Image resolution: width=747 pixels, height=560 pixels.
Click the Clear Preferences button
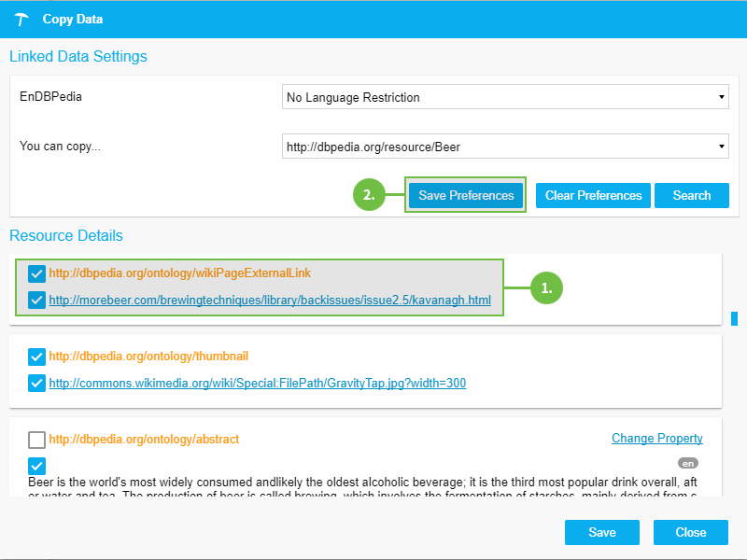pyautogui.click(x=593, y=195)
